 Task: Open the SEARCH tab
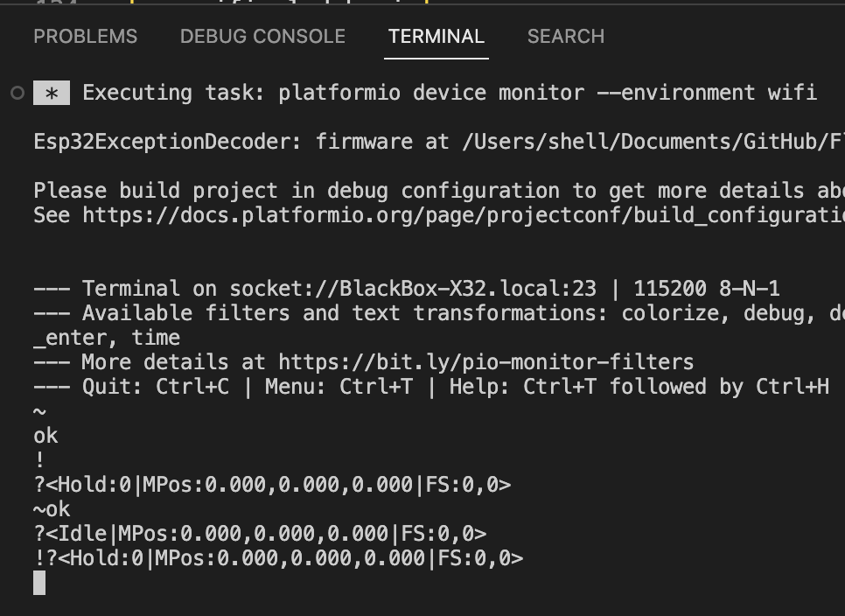(565, 36)
